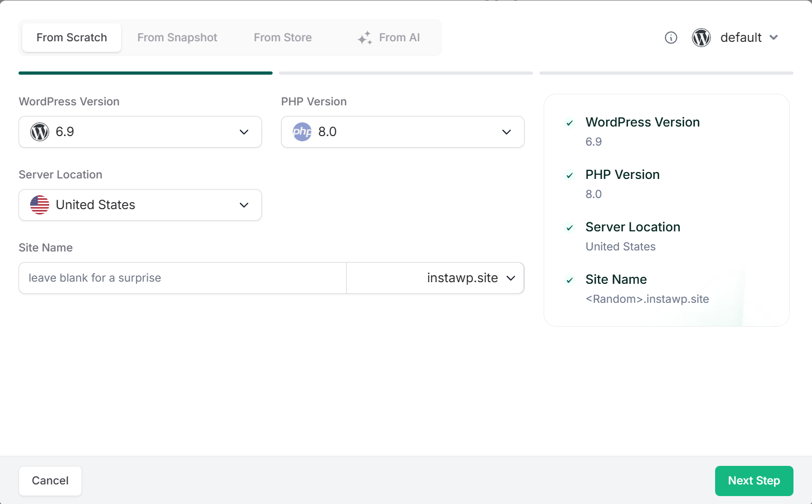Click the checkmark beside PHP Version summary
812x504 pixels.
tap(570, 175)
